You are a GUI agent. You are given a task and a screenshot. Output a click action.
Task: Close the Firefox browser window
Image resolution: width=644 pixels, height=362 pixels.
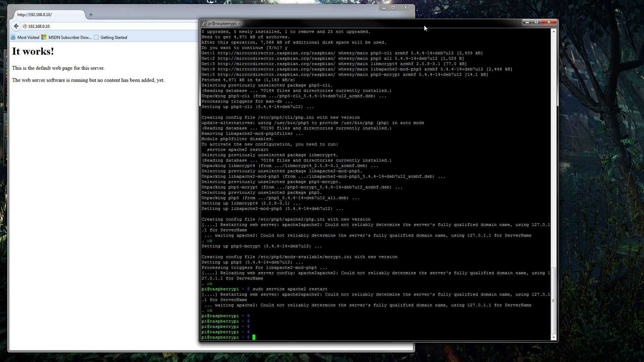406,7
